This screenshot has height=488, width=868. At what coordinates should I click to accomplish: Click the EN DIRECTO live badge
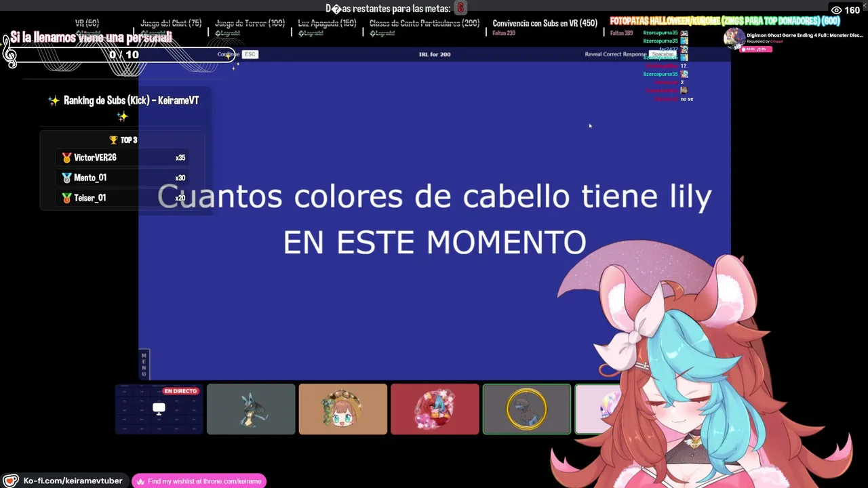coord(180,391)
